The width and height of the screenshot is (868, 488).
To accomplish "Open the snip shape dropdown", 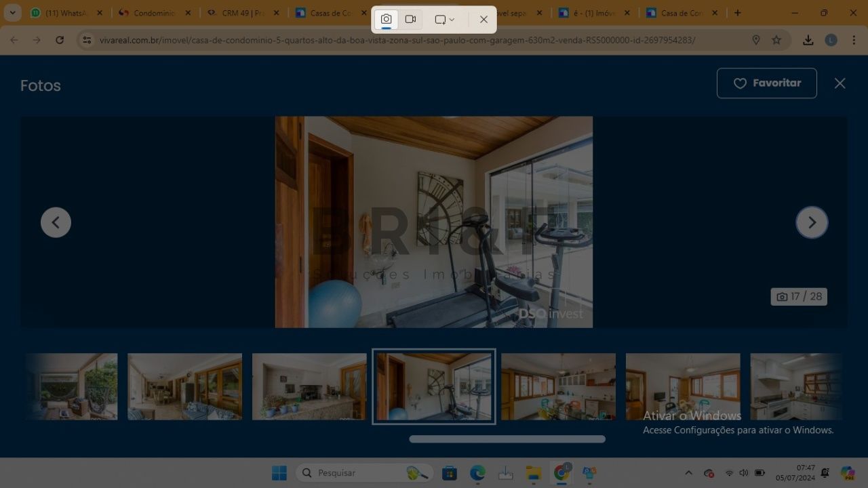I will click(445, 20).
